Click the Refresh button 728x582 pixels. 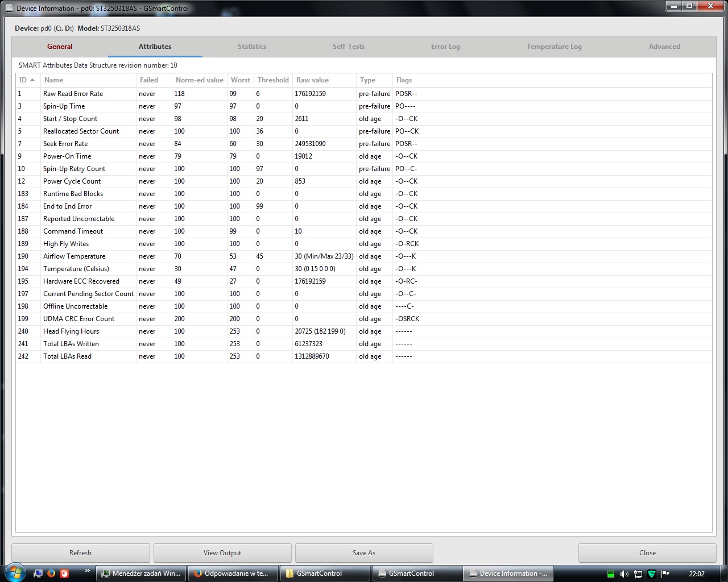point(80,553)
